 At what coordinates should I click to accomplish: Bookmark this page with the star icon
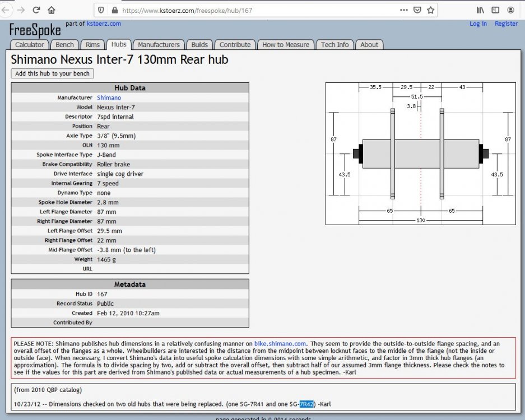(x=430, y=10)
